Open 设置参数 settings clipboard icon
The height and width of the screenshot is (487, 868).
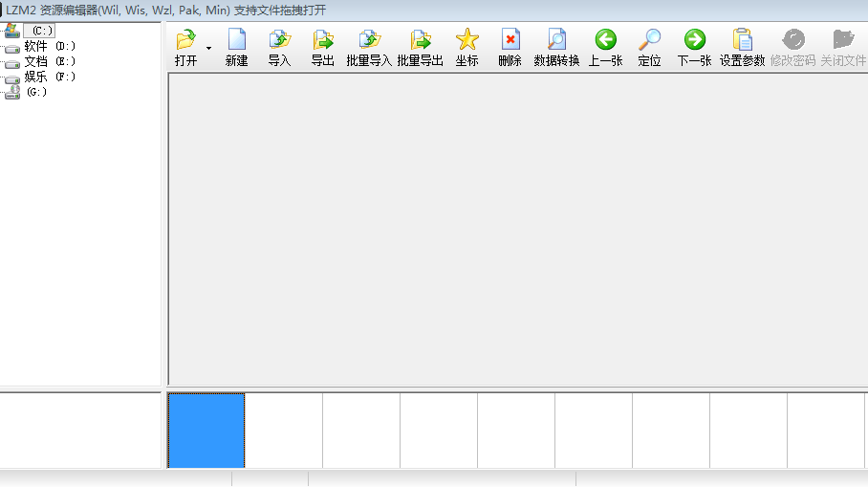743,40
